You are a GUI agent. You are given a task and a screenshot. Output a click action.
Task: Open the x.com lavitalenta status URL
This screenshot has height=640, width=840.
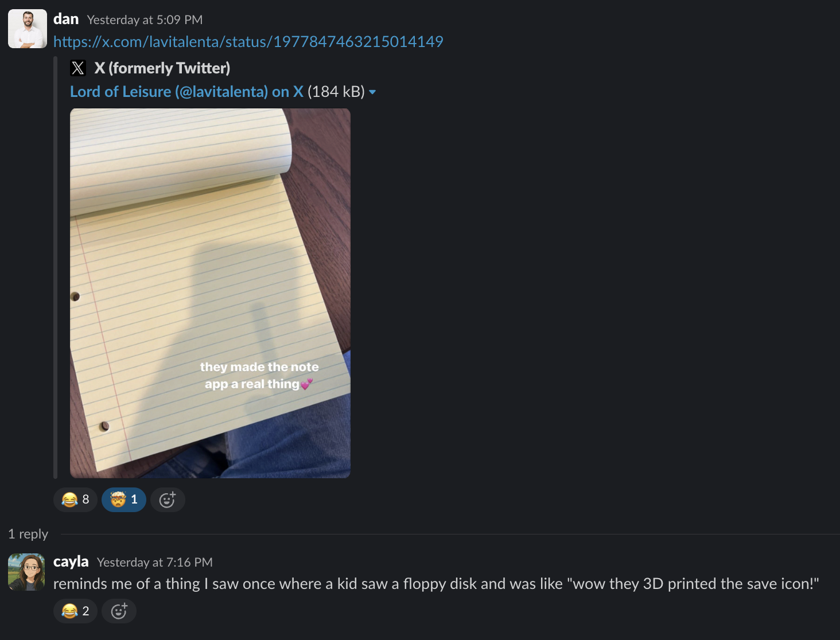click(x=248, y=42)
